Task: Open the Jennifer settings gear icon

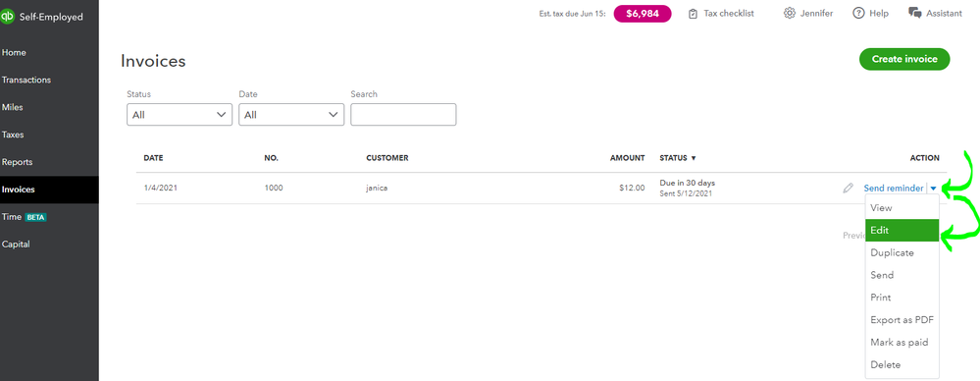Action: click(790, 13)
